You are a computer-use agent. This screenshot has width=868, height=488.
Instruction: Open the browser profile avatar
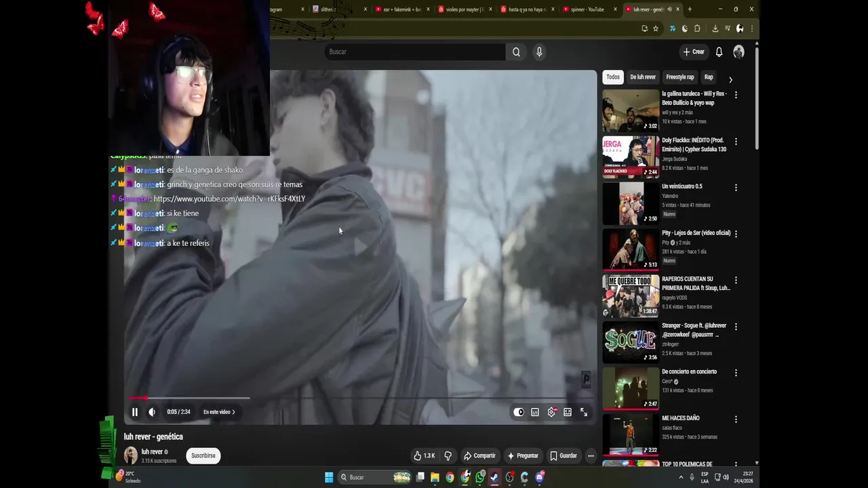(740, 28)
